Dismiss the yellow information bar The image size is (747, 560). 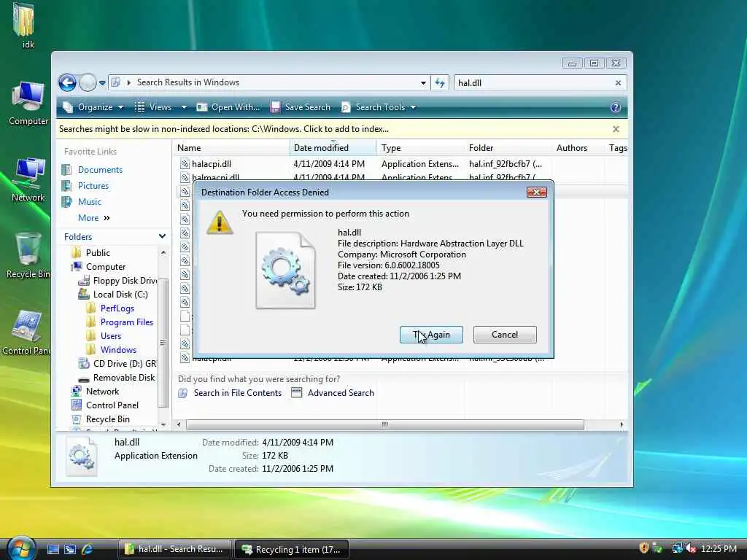[x=616, y=129]
